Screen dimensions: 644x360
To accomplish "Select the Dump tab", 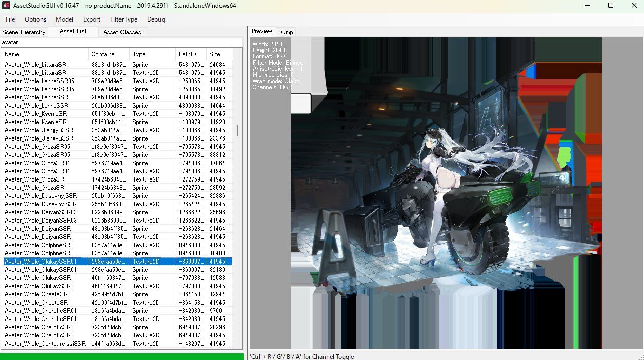I will tap(286, 32).
